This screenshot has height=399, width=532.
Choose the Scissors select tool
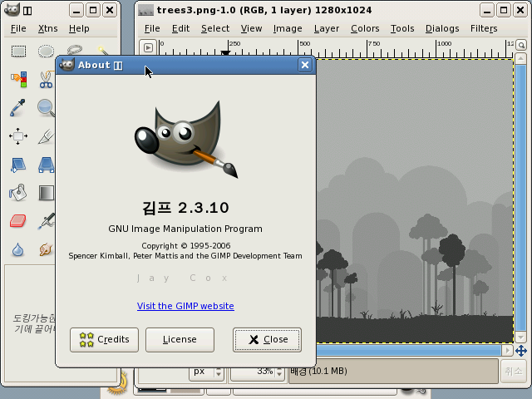(46, 80)
